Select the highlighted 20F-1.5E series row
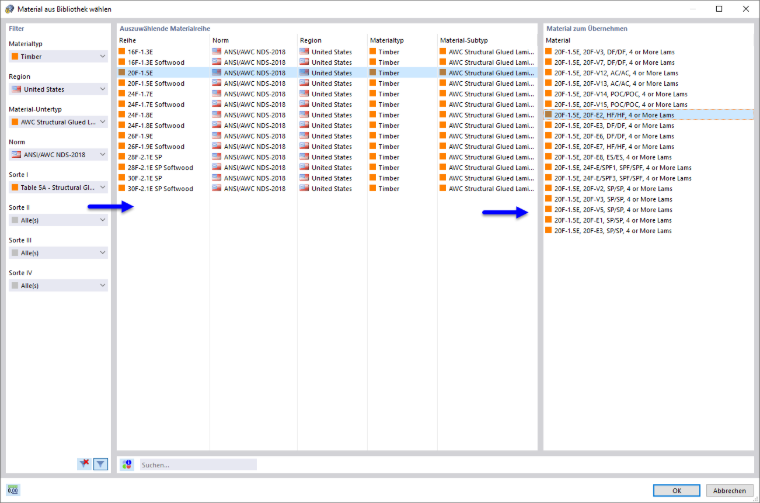 [328, 73]
